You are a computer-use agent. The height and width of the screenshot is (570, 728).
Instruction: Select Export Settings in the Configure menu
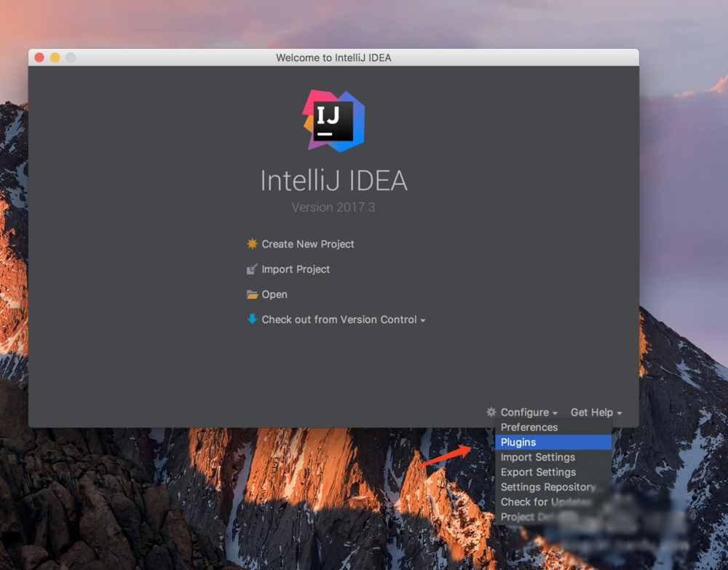[x=537, y=472]
